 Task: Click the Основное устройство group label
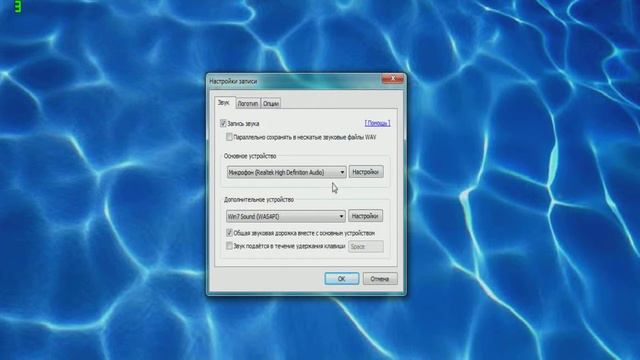(x=250, y=156)
